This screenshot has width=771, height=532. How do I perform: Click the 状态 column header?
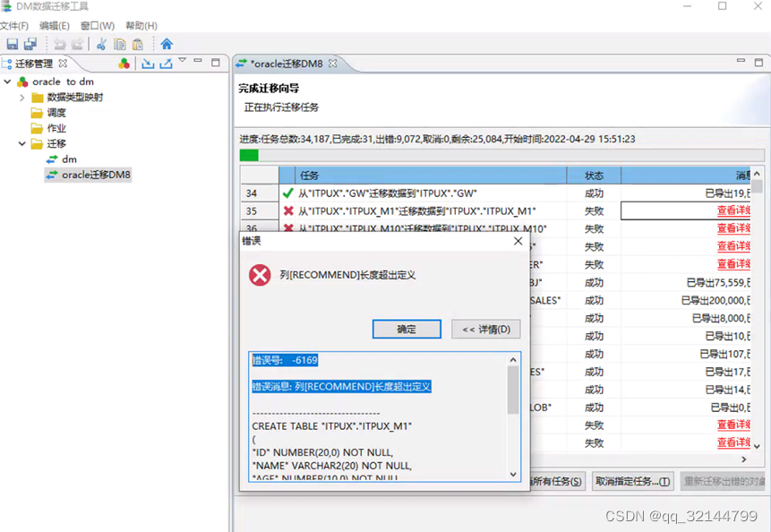pos(594,176)
